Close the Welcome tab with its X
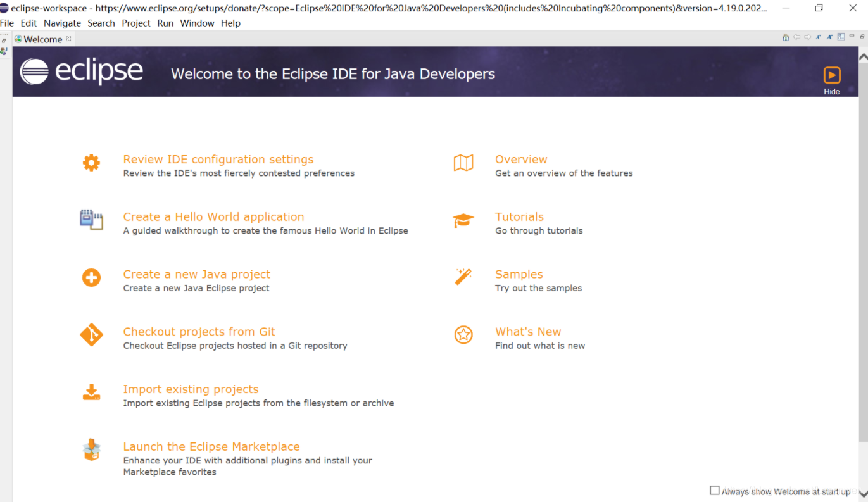This screenshot has width=868, height=502. [69, 39]
